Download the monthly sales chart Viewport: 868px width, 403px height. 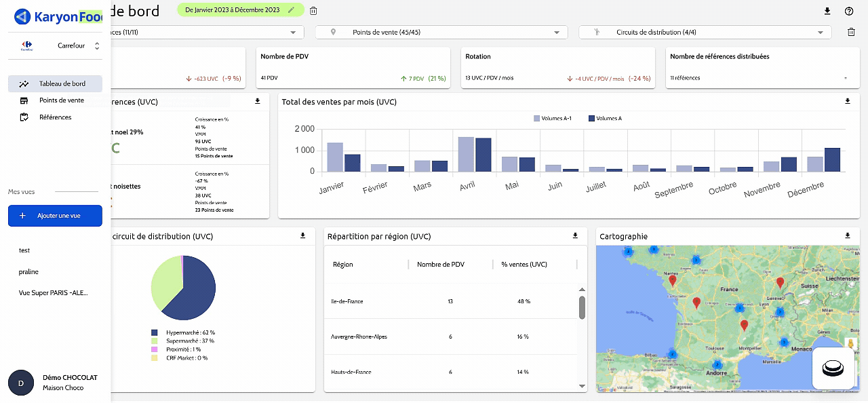tap(848, 101)
